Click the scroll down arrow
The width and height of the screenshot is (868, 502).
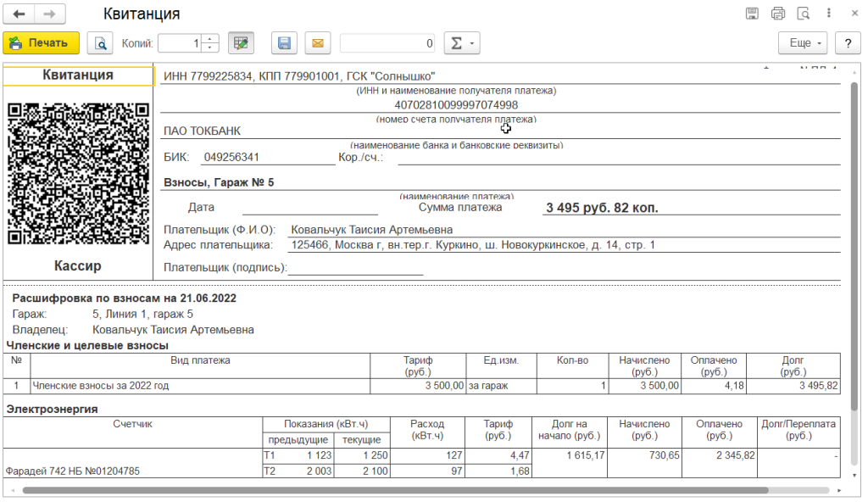(854, 476)
